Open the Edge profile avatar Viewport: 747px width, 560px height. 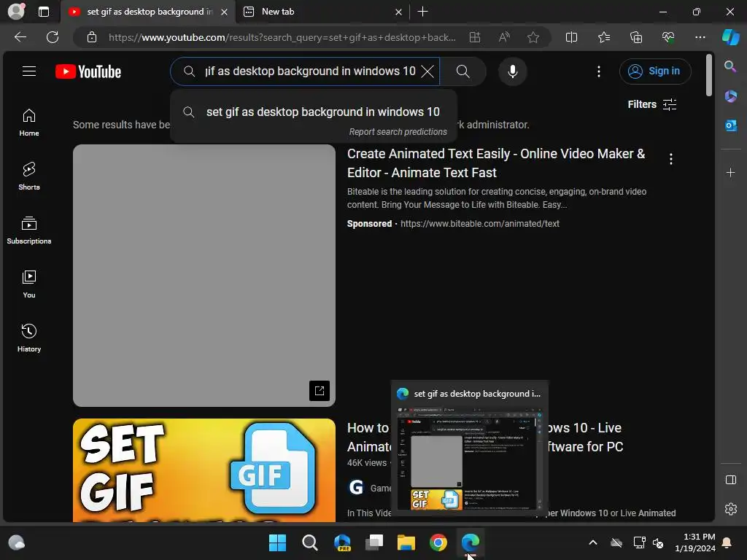click(16, 12)
